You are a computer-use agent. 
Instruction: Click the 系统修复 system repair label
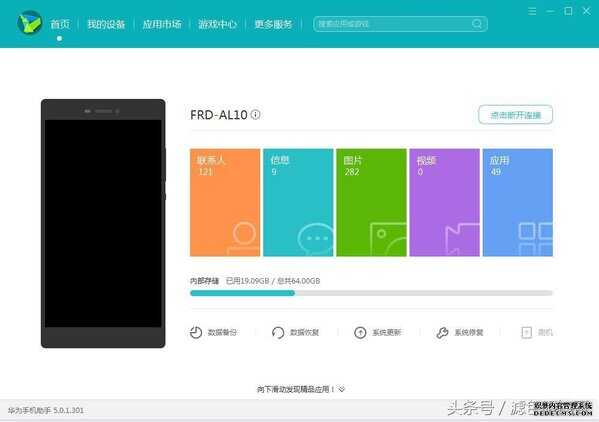pos(469,333)
